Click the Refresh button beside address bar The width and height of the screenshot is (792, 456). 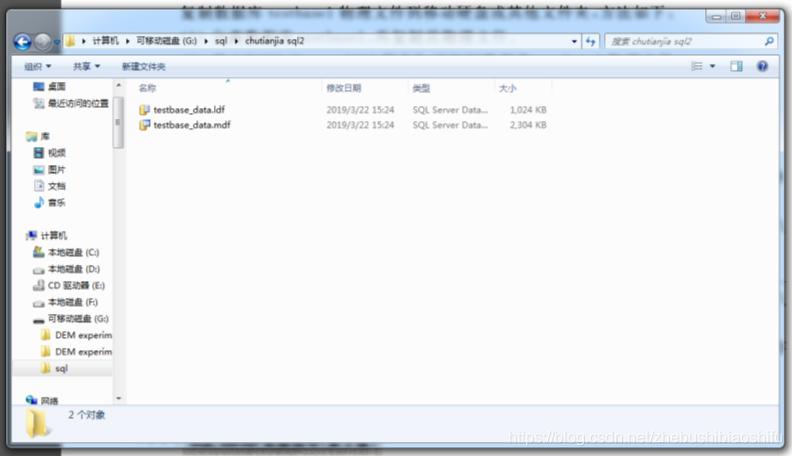point(590,41)
